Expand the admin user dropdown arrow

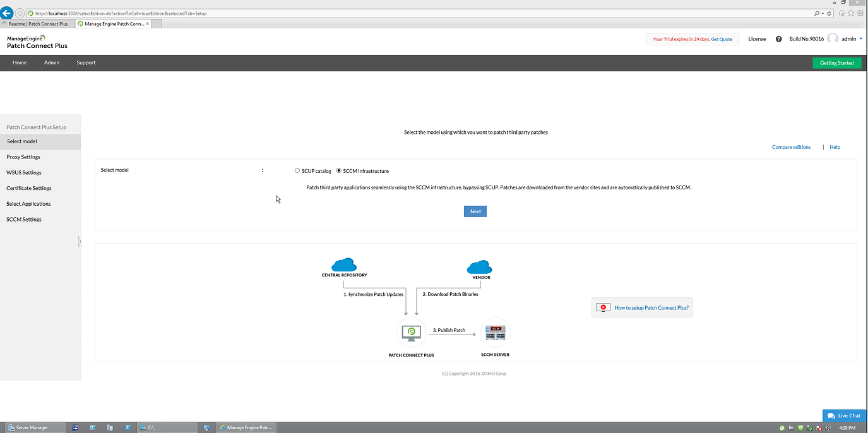click(x=861, y=39)
